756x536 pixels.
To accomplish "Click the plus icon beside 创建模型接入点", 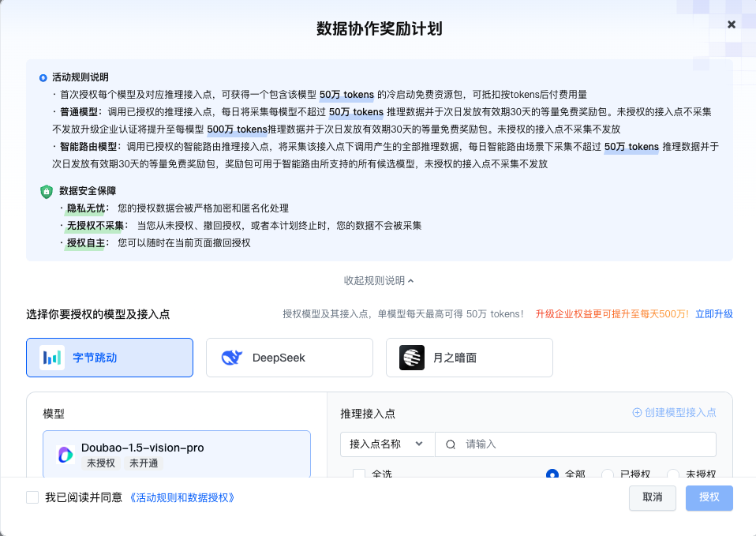I will click(637, 413).
